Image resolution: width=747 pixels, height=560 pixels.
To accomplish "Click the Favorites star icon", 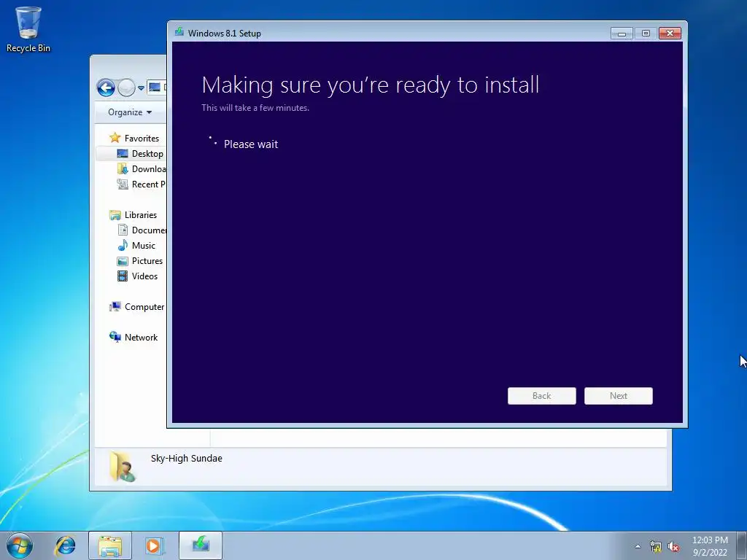I will (115, 138).
